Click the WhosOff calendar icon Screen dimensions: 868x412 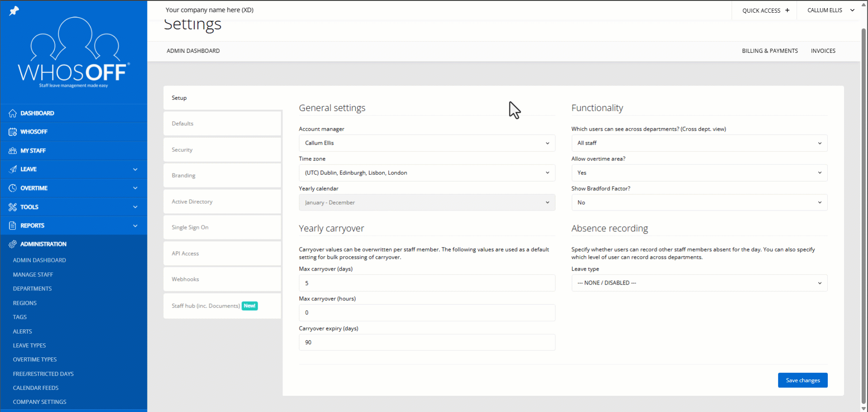point(13,132)
